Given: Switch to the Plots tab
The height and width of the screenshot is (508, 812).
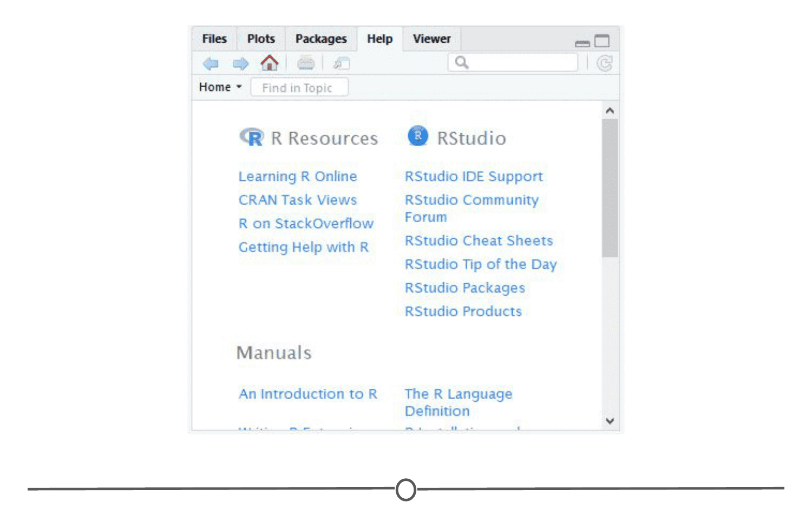Looking at the screenshot, I should [261, 39].
